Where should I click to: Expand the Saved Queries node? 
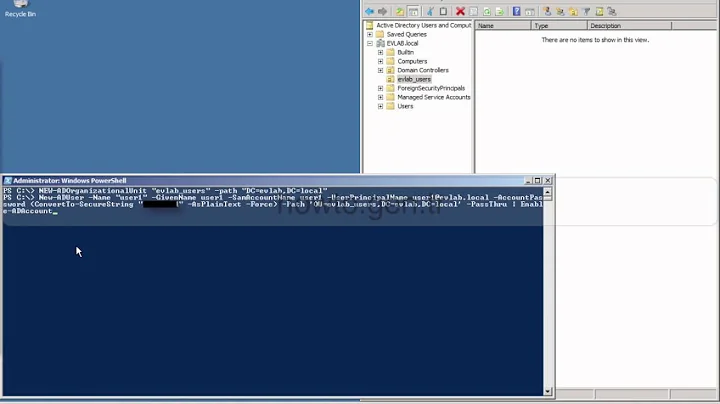coord(370,34)
